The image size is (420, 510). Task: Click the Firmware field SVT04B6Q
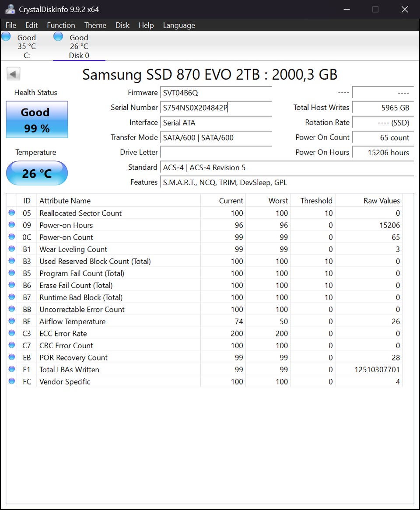click(216, 93)
